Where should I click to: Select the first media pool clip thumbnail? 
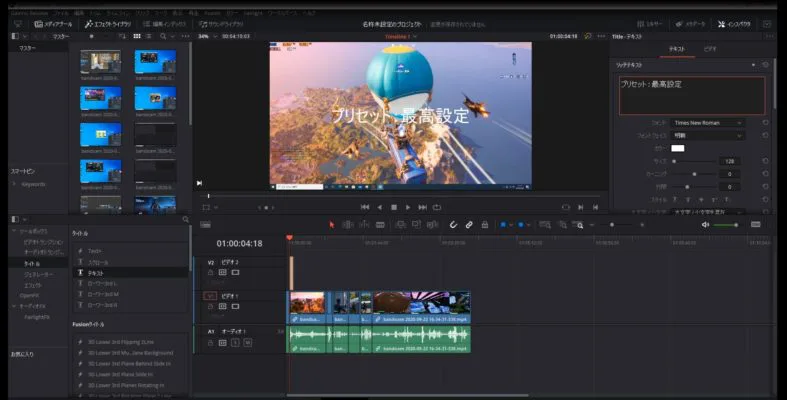(100, 62)
